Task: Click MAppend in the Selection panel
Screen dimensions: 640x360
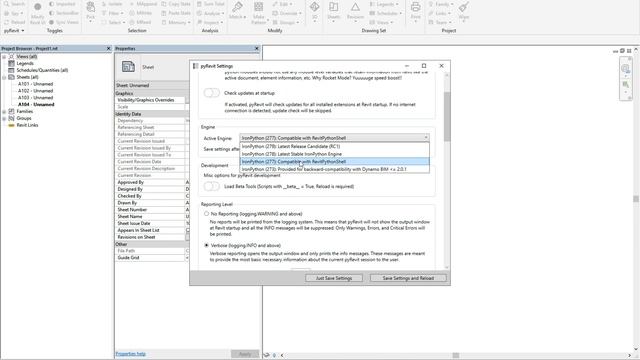Action: [143, 4]
